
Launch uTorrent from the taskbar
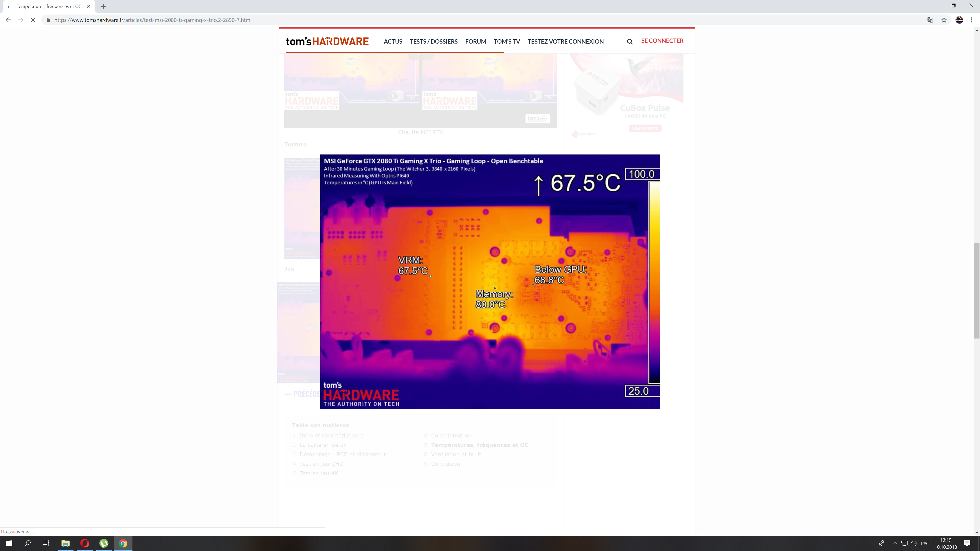(x=104, y=543)
